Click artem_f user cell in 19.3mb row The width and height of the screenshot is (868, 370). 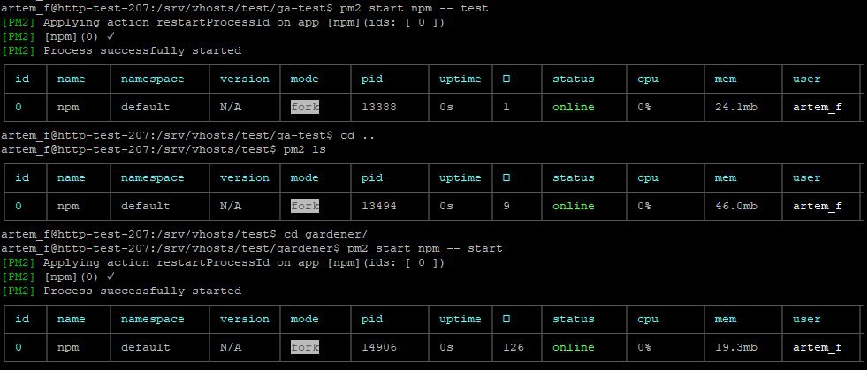coord(817,347)
